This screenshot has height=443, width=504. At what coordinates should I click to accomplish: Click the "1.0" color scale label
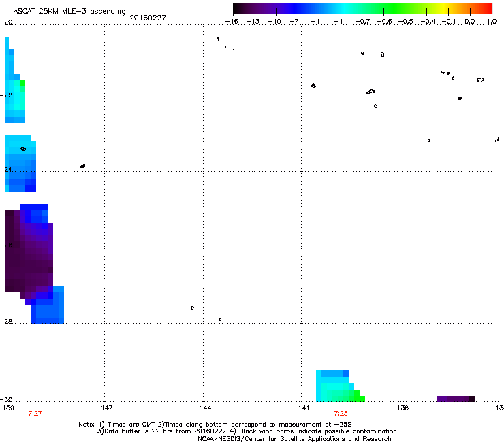click(x=492, y=22)
